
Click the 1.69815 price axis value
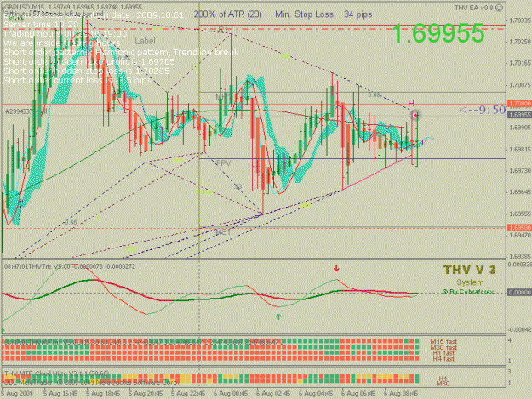tap(520, 149)
